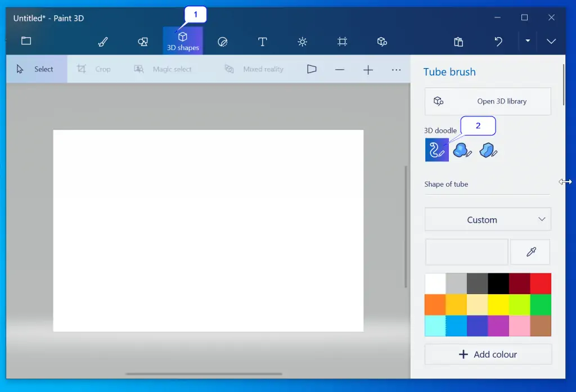Pick colour with the eyedropper
The width and height of the screenshot is (576, 392).
(530, 252)
